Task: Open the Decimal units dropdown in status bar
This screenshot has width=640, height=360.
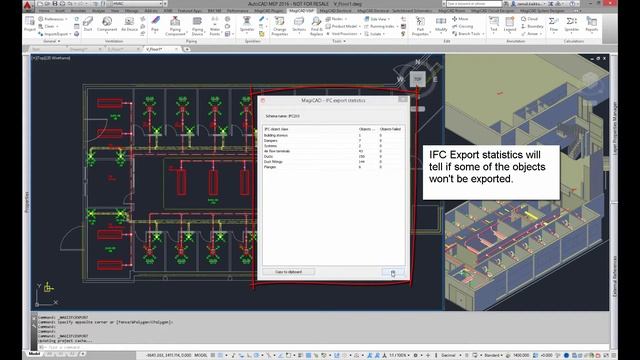Action: pyautogui.click(x=450, y=356)
